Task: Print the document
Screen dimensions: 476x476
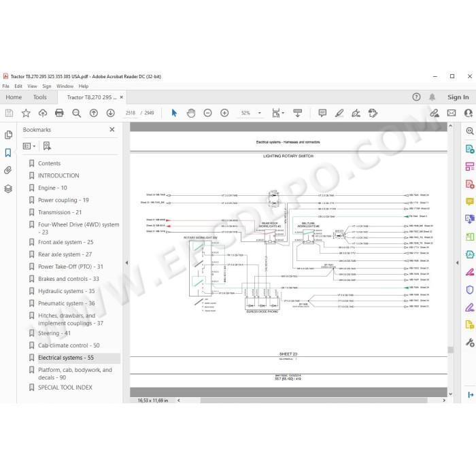Action: (x=60, y=114)
